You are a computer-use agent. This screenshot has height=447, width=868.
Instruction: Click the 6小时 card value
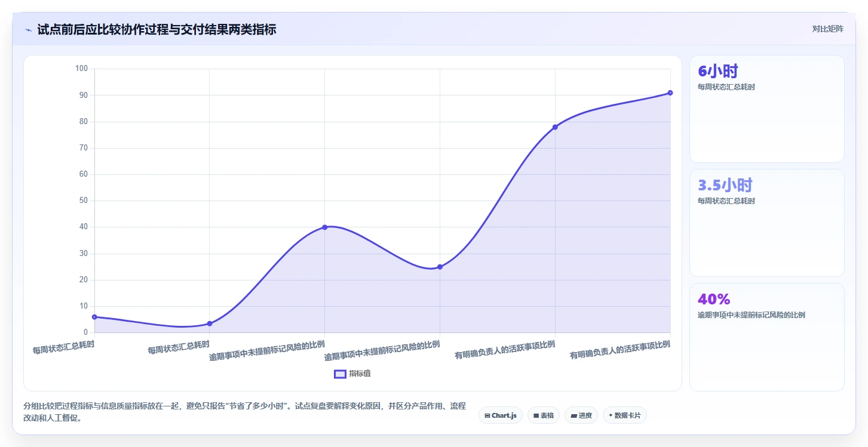click(x=718, y=72)
